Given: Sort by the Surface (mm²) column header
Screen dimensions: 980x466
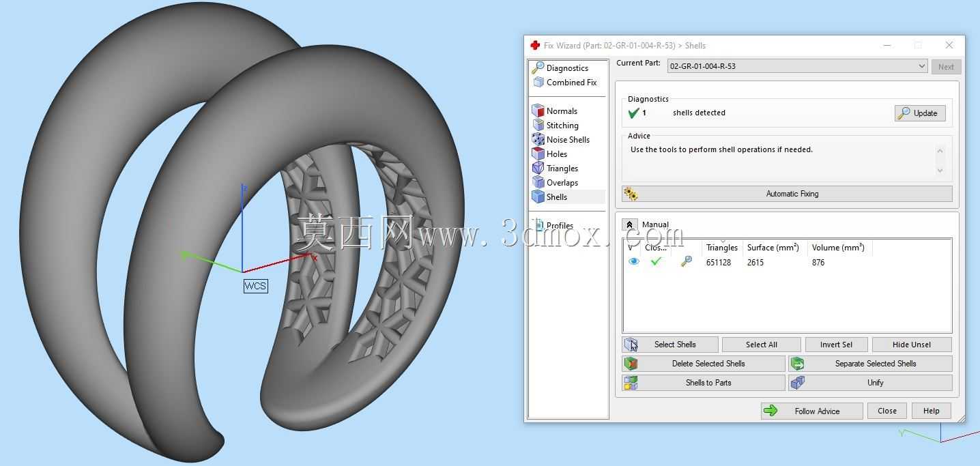Looking at the screenshot, I should point(775,248).
